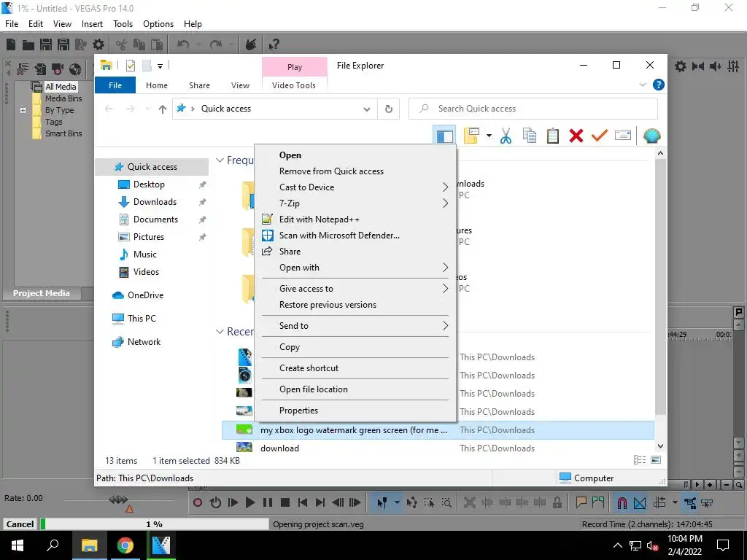This screenshot has width=747, height=560.
Task: Click the Import Media icon in Project Media
Action: tap(40, 69)
